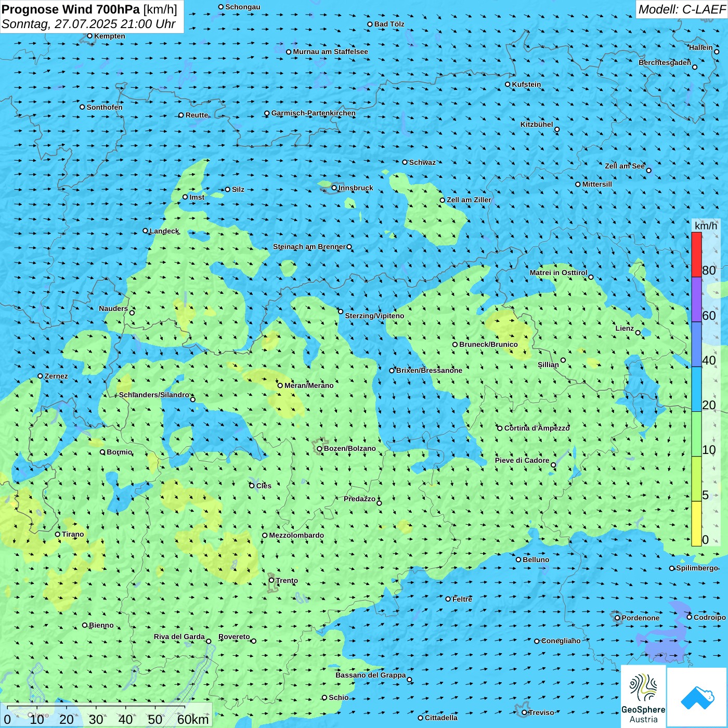Click the Meran/Merano city label
This screenshot has width=728, height=728.
(309, 385)
